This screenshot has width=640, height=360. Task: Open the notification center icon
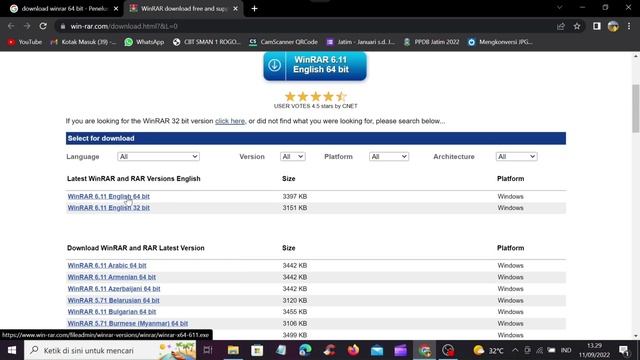click(623, 350)
